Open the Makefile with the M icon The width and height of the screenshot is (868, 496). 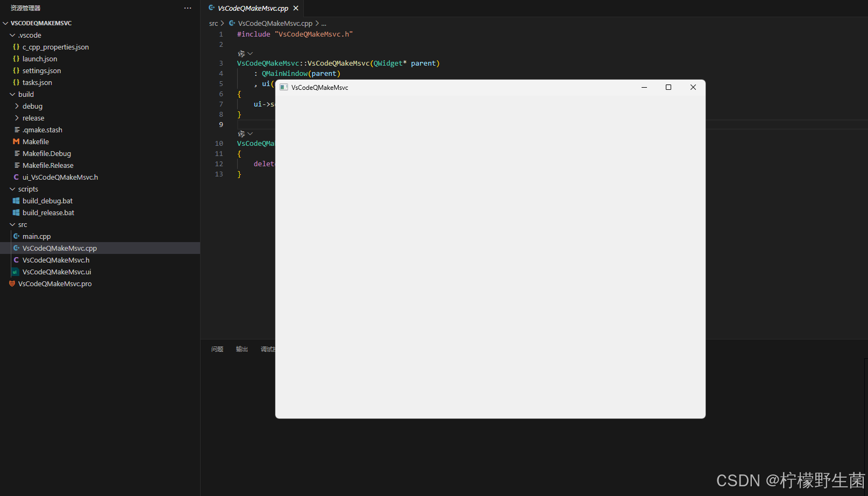click(x=35, y=141)
